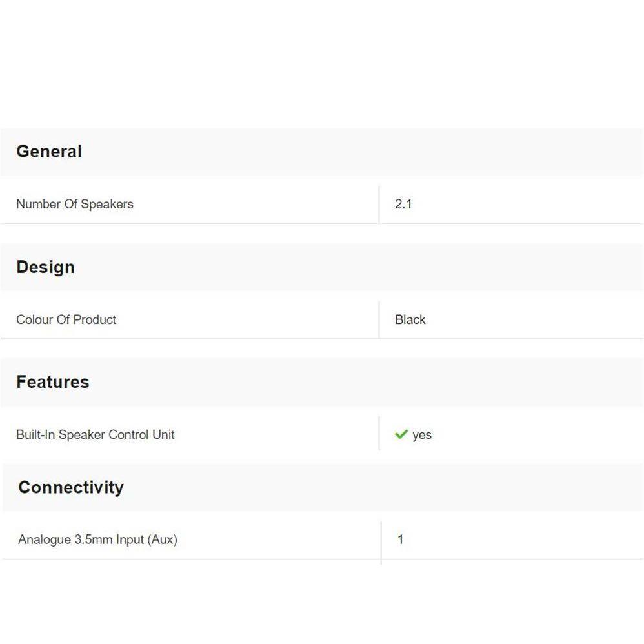Click the Aux input count value 1

(401, 539)
